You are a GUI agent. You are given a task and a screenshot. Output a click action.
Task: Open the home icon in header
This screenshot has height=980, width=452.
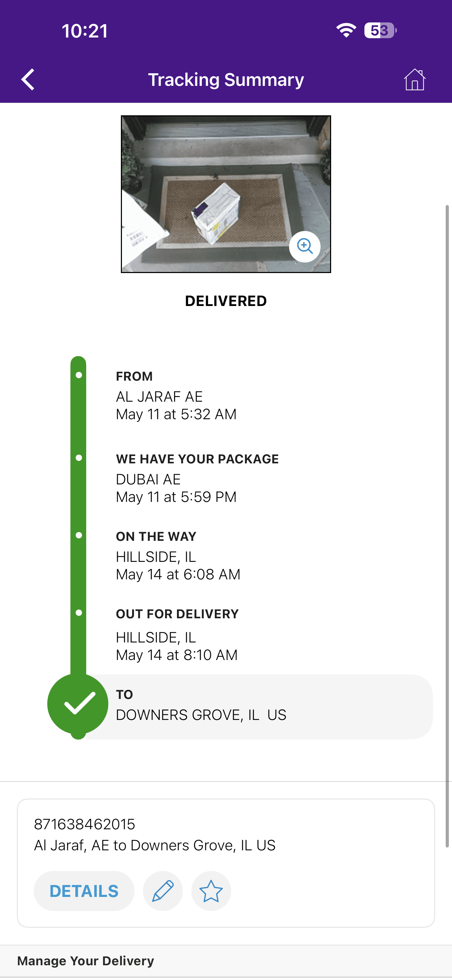click(414, 80)
